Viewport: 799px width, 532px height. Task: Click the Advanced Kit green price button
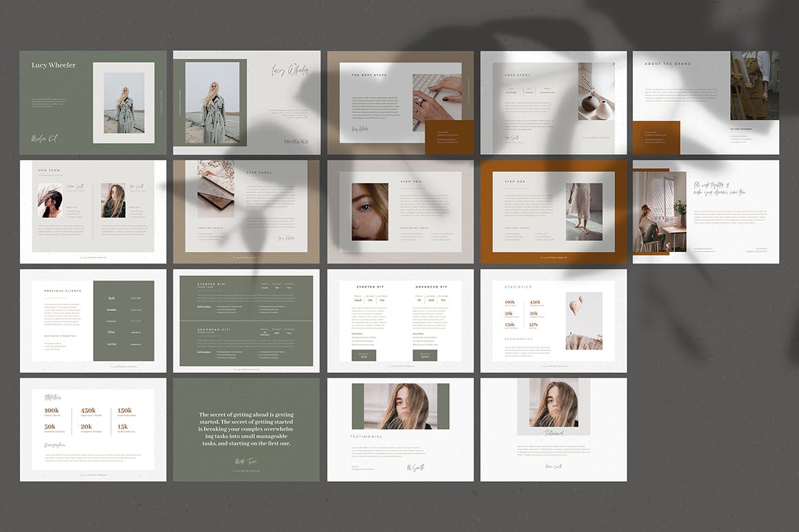pos(425,356)
